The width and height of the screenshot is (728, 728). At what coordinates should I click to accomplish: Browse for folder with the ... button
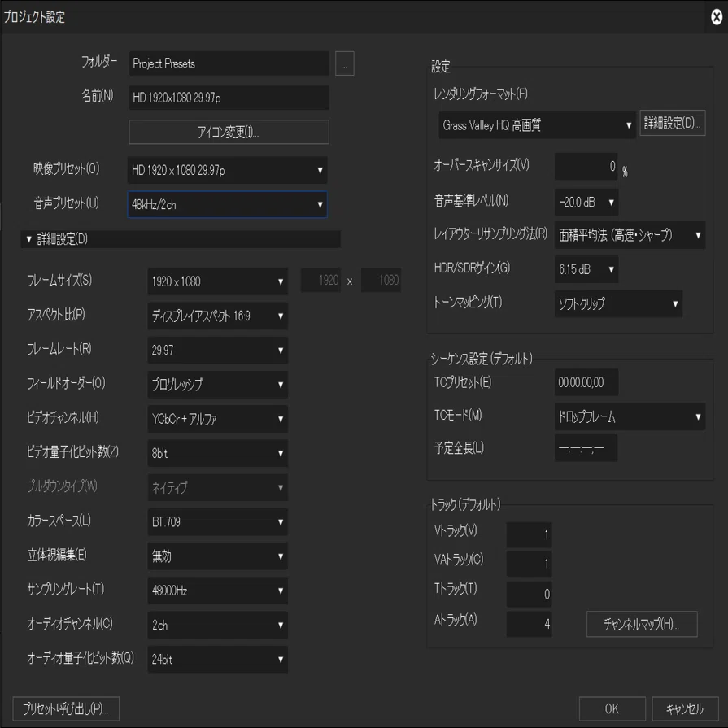345,63
